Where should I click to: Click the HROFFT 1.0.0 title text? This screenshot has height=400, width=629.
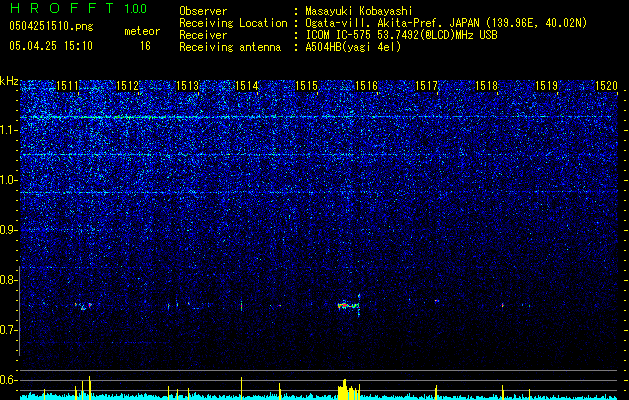click(78, 8)
